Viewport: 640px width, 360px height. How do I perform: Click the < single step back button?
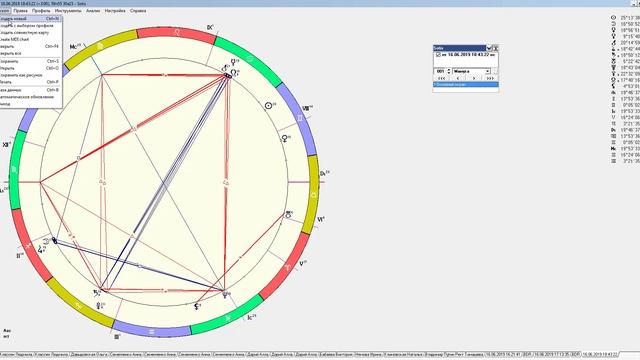point(458,78)
